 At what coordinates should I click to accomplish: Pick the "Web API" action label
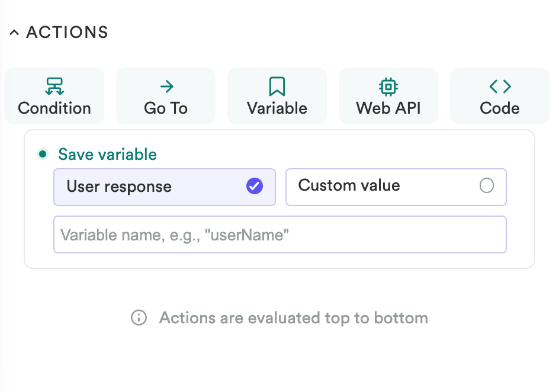pos(388,108)
